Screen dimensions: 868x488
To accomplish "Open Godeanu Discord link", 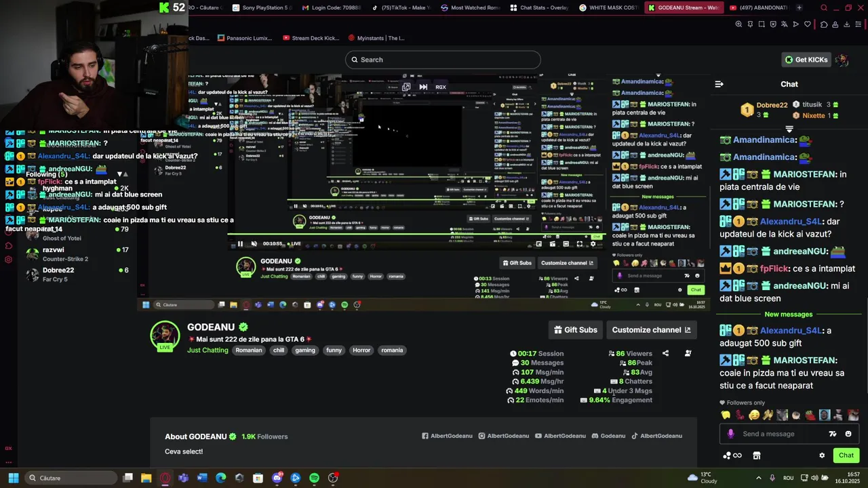I will click(x=608, y=436).
